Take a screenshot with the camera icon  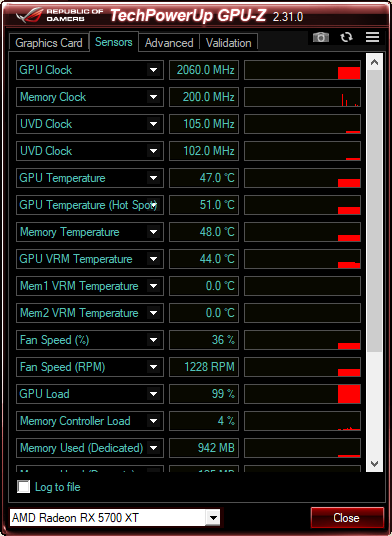click(x=321, y=37)
